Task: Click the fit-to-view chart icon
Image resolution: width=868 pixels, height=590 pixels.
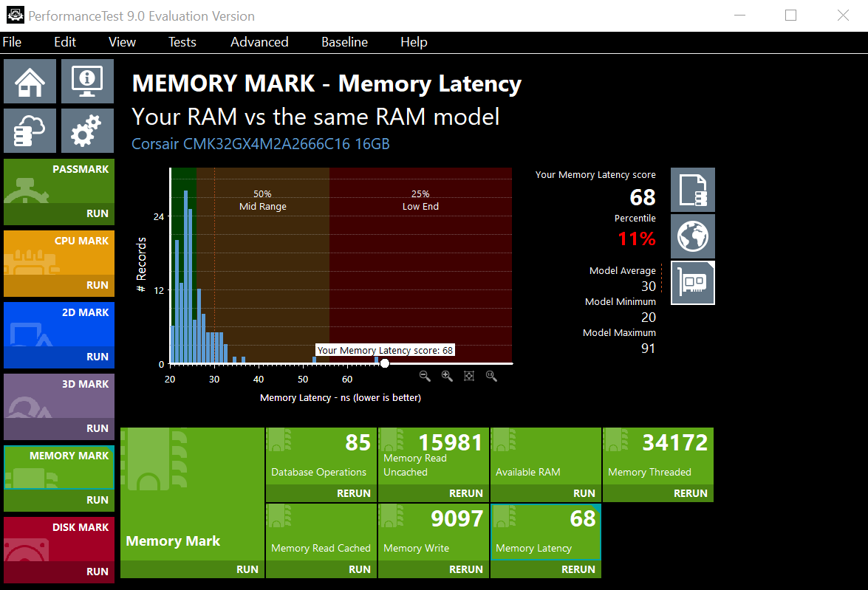Action: click(469, 377)
